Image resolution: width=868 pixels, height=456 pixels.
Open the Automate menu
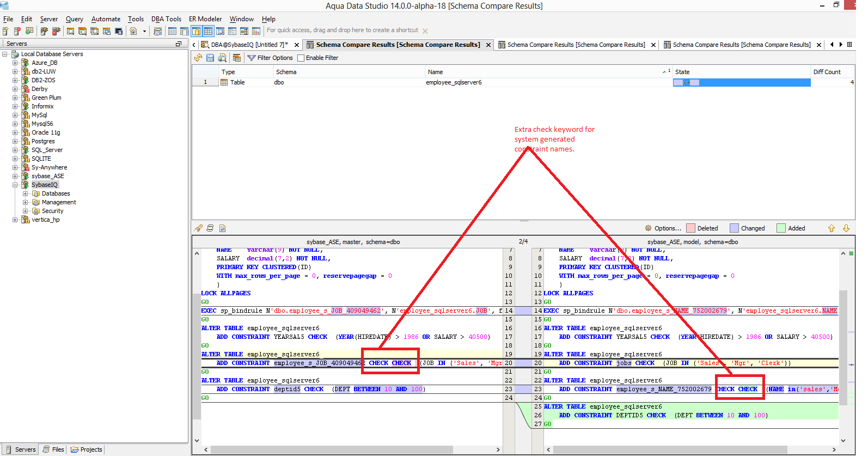[106, 19]
